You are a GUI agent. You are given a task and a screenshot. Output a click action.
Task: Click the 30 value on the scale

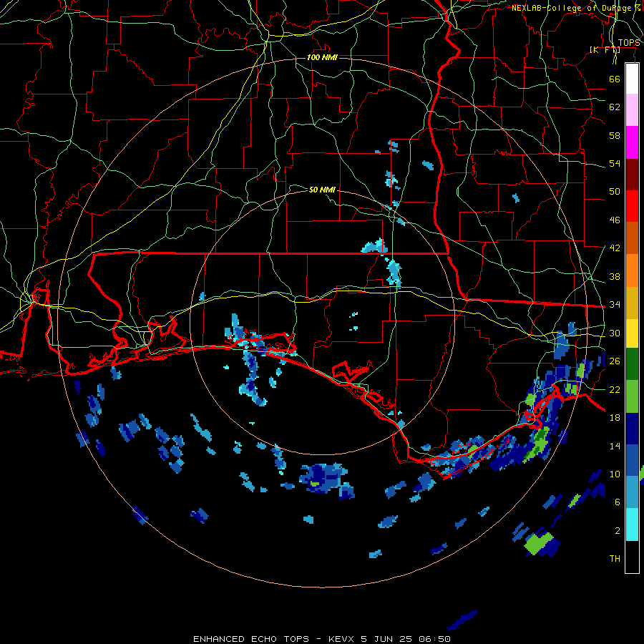(x=615, y=333)
